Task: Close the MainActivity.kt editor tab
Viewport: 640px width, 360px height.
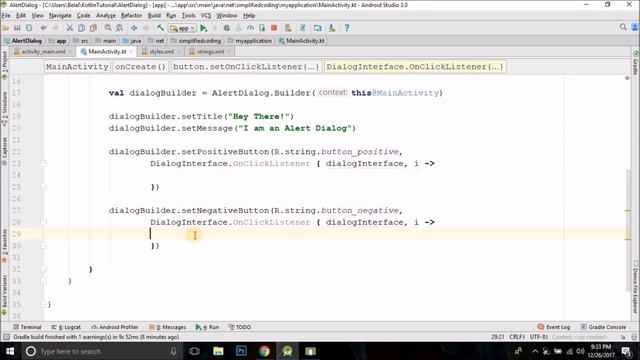Action: point(131,52)
